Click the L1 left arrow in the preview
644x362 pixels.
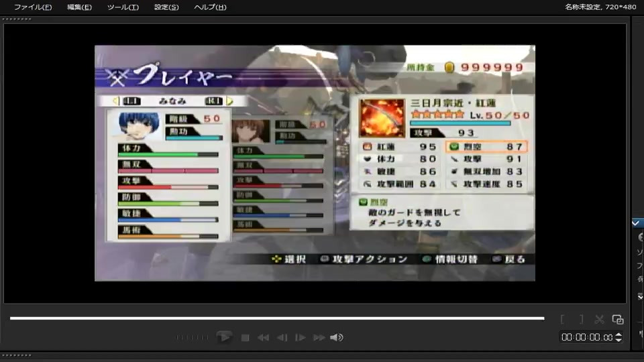pyautogui.click(x=116, y=101)
